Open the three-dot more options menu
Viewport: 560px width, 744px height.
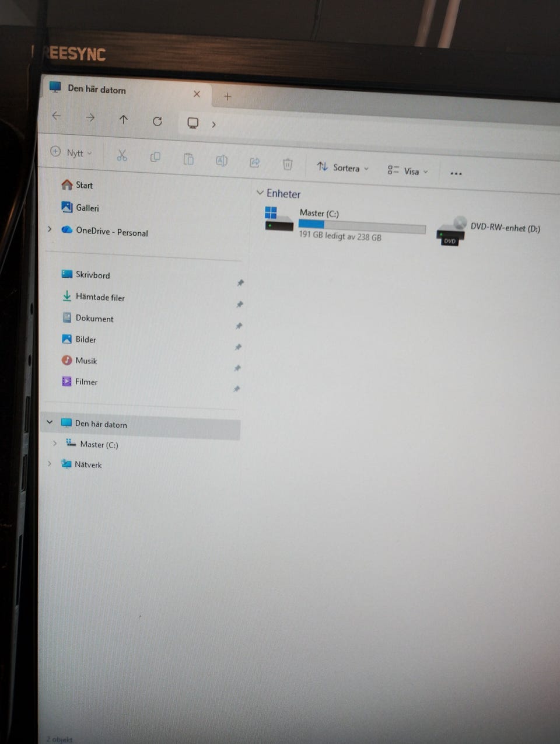pos(456,173)
